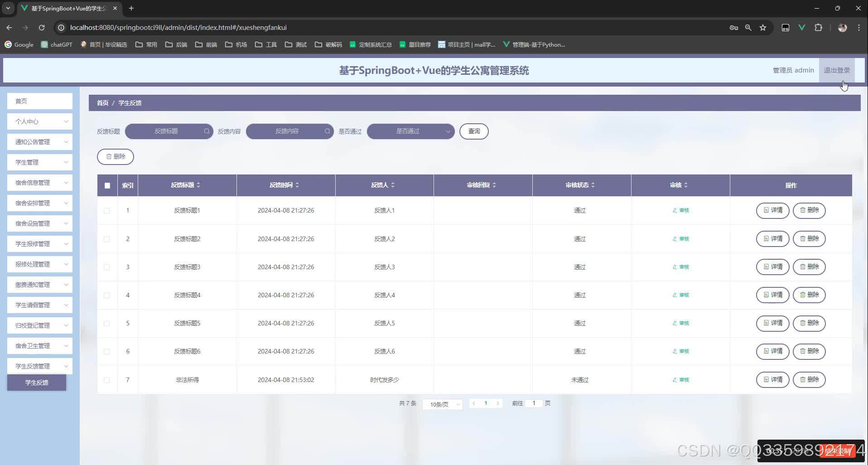Expand 学生报修管理 sidebar menu
The image size is (868, 465).
[40, 244]
